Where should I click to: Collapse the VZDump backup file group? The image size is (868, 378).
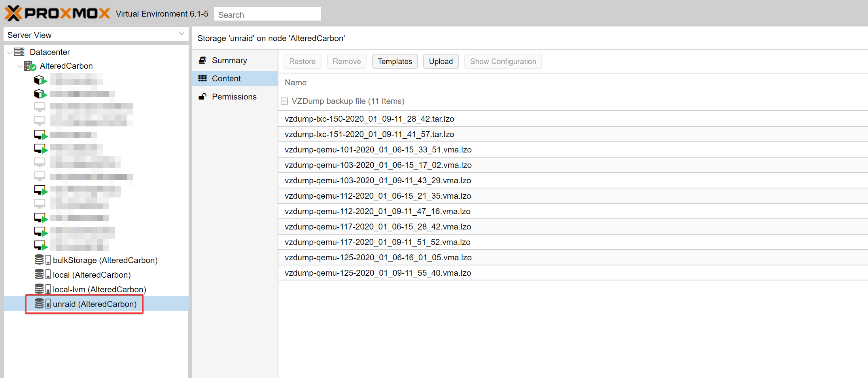point(284,101)
